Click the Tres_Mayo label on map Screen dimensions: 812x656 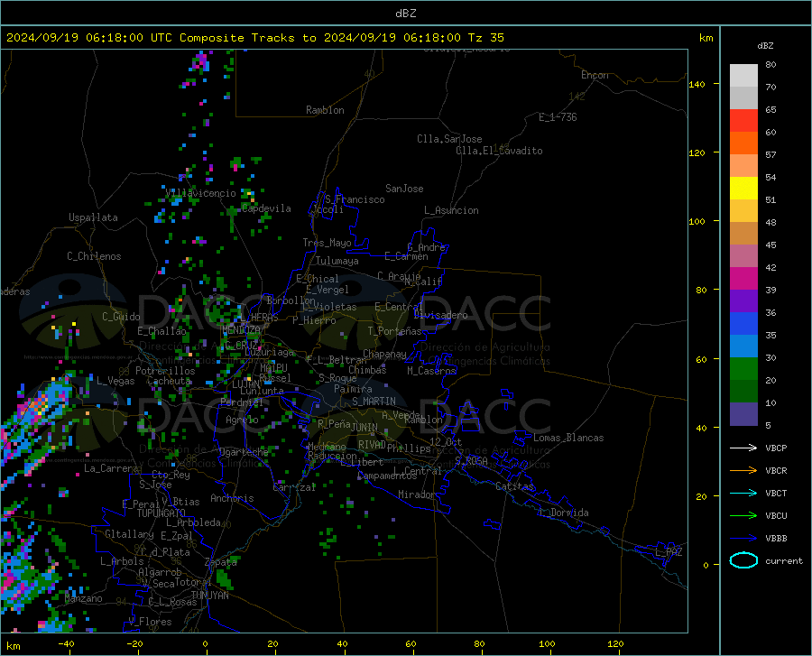(x=327, y=243)
